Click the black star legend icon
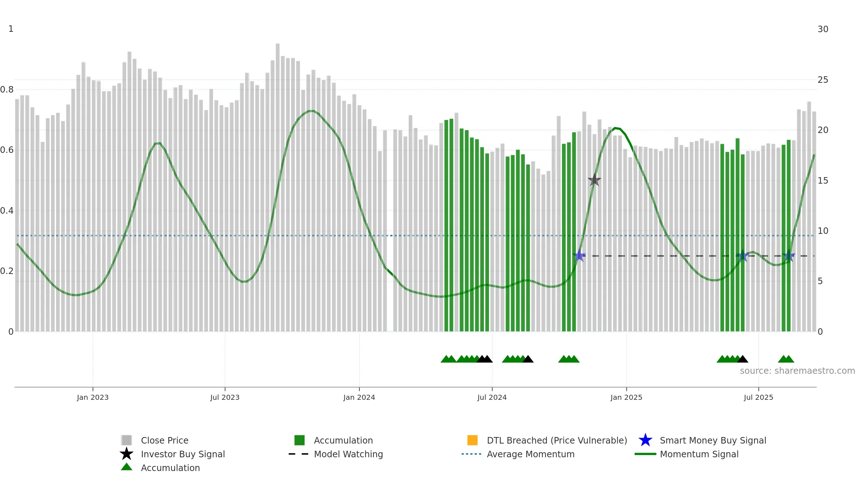This screenshot has width=868, height=488. (x=127, y=454)
